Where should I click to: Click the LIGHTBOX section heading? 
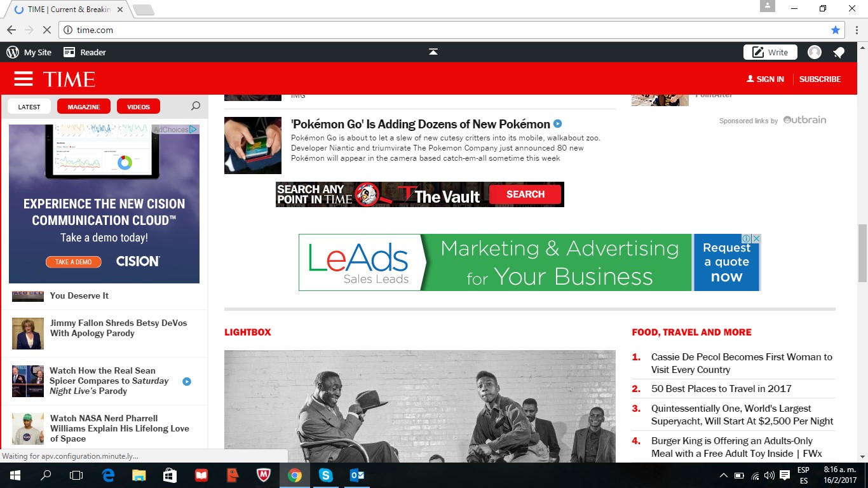coord(248,332)
